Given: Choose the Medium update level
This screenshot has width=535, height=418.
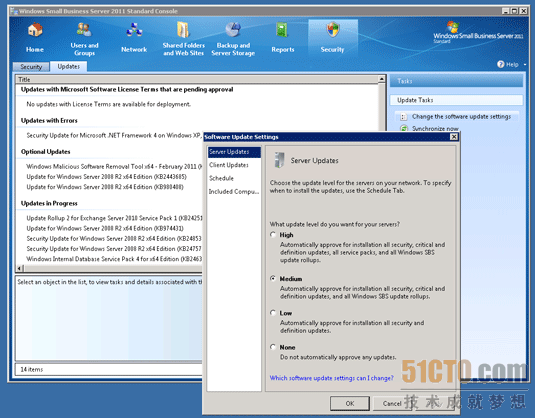Looking at the screenshot, I should pyautogui.click(x=273, y=278).
